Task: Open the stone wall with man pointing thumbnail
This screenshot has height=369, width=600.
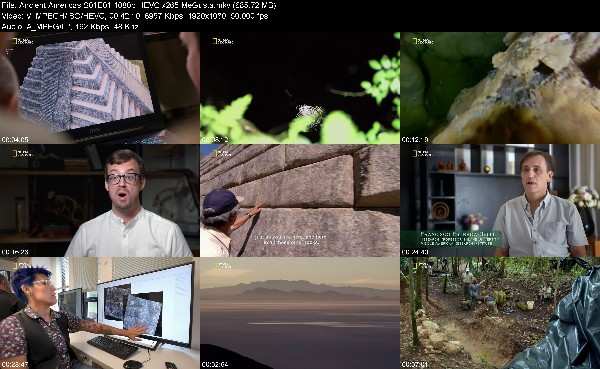Action: [300, 200]
